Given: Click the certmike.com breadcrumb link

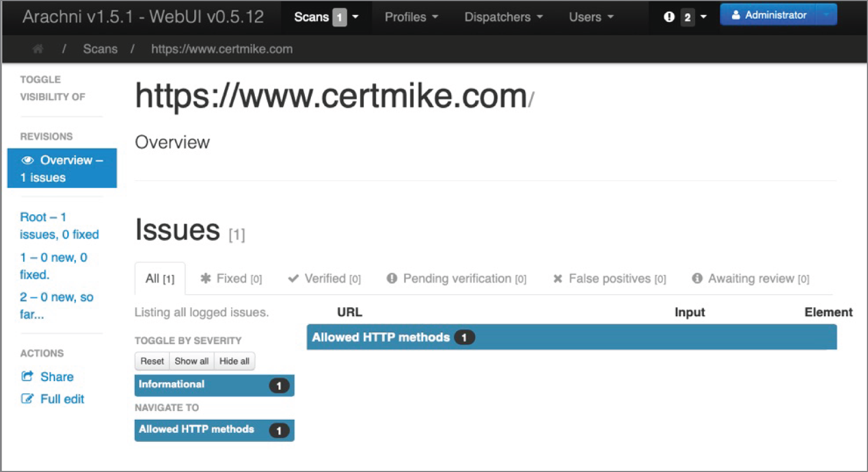Looking at the screenshot, I should [x=222, y=49].
